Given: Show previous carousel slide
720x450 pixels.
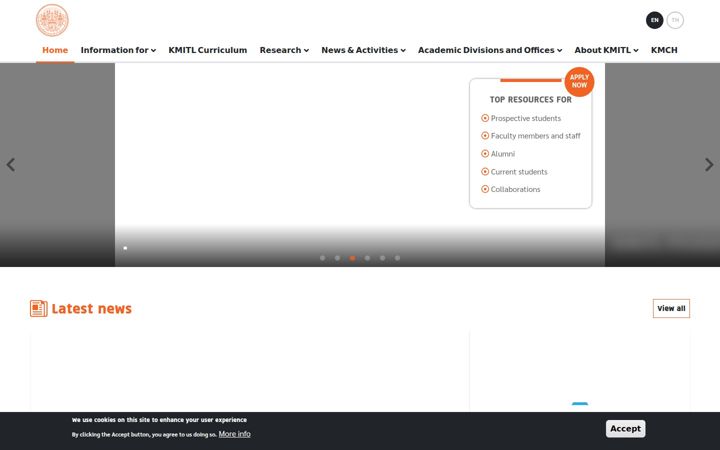Looking at the screenshot, I should (11, 164).
